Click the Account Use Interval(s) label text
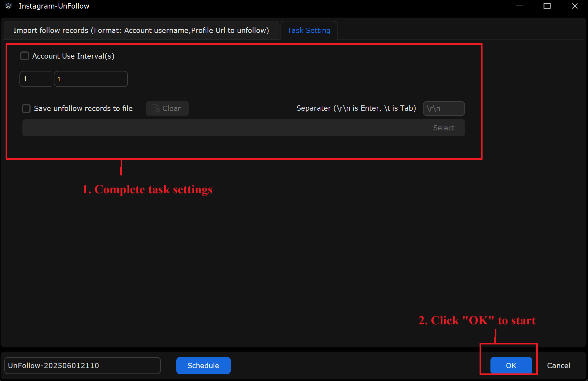The image size is (588, 381). pos(73,56)
